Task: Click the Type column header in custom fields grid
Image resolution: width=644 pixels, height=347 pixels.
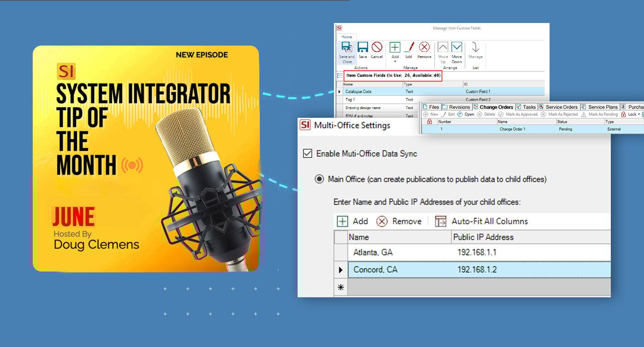Action: click(433, 85)
